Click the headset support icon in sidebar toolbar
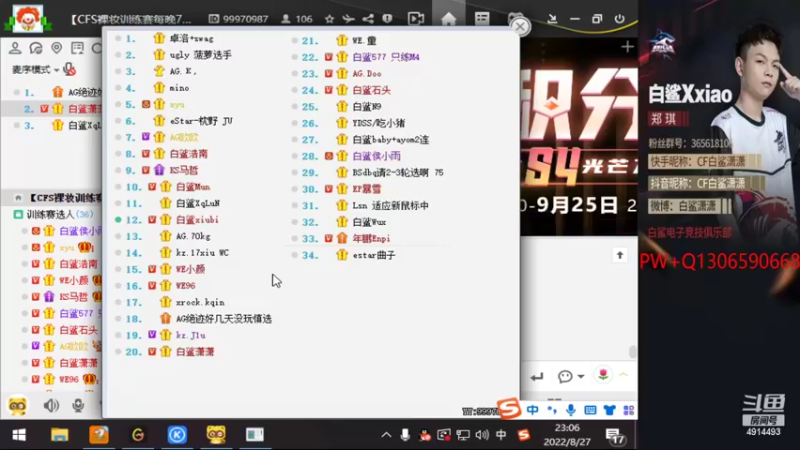The width and height of the screenshot is (800, 450). (x=36, y=48)
